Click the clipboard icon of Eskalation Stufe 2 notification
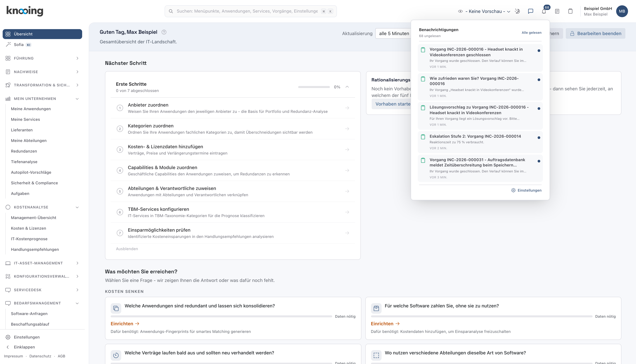 423,137
